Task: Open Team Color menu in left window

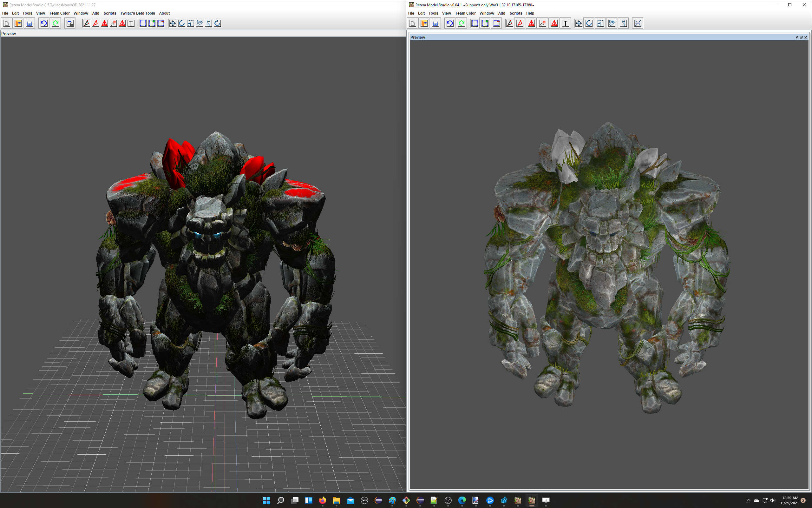Action: coord(59,13)
